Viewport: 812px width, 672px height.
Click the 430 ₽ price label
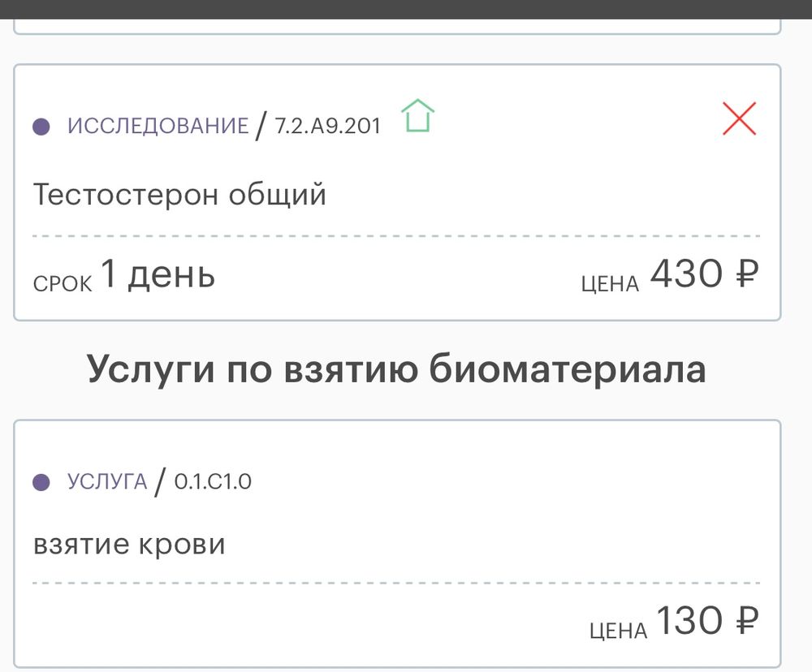[704, 276]
